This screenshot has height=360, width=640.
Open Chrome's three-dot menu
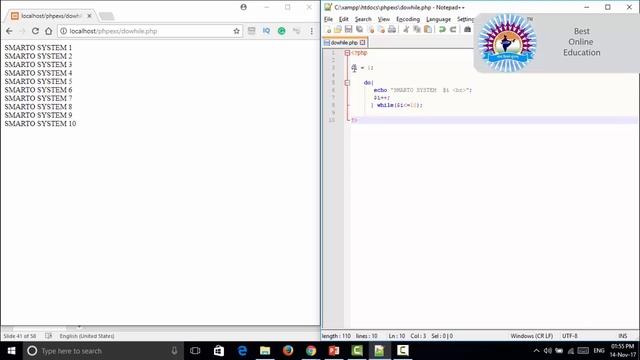click(x=311, y=31)
